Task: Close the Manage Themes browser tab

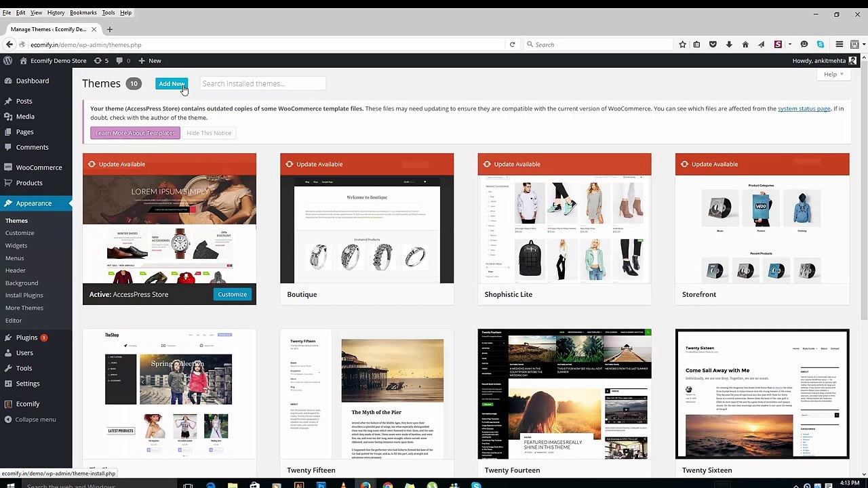Action: click(x=93, y=29)
